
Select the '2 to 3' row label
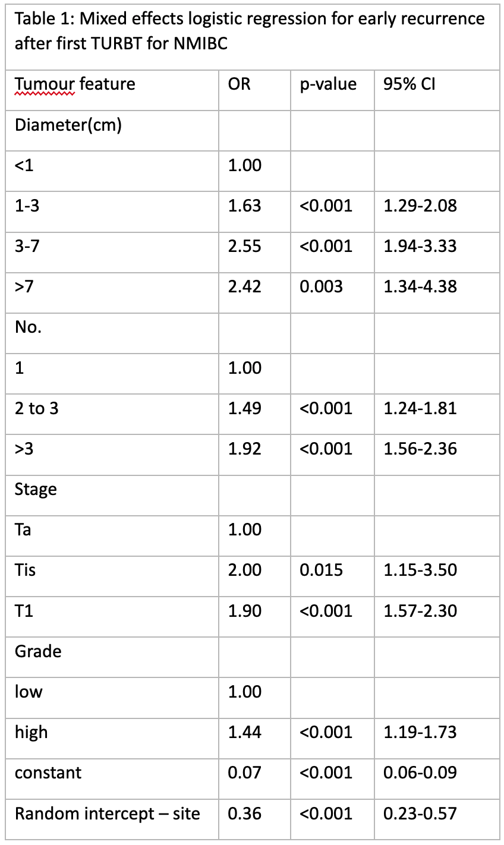coord(37,408)
